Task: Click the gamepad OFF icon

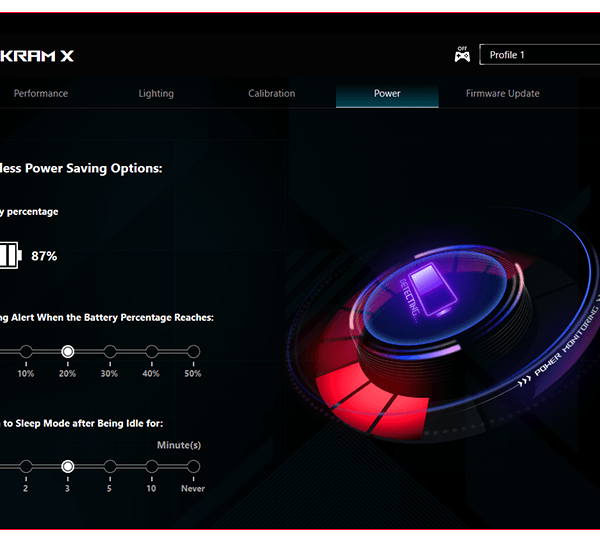Action: (462, 55)
